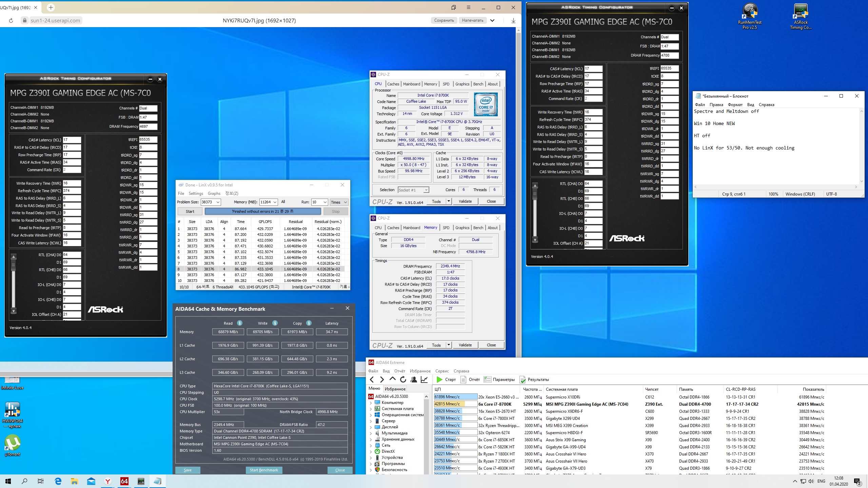Click AIDA64 back navigation arrow
This screenshot has height=488, width=868.
pos(372,379)
